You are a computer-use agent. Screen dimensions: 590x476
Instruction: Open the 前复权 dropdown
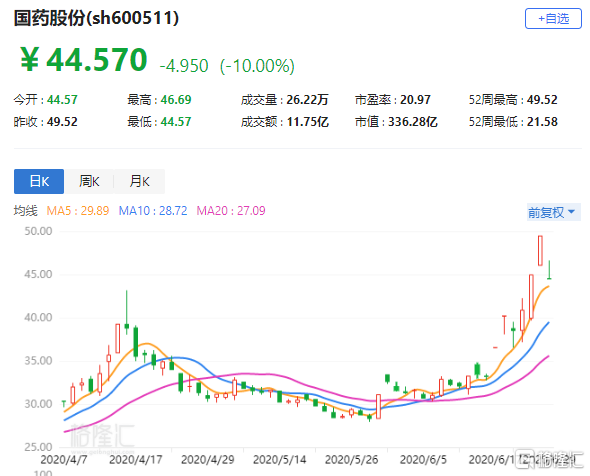coord(554,212)
